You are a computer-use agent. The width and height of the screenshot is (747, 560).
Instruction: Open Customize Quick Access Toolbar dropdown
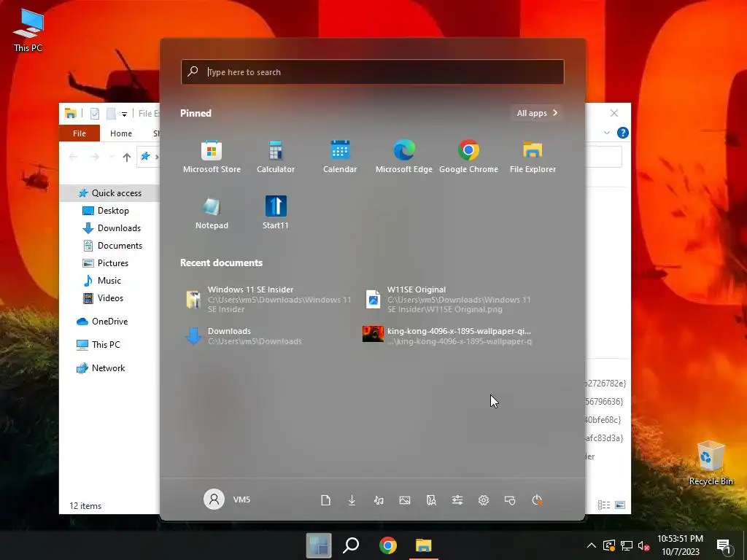(124, 114)
